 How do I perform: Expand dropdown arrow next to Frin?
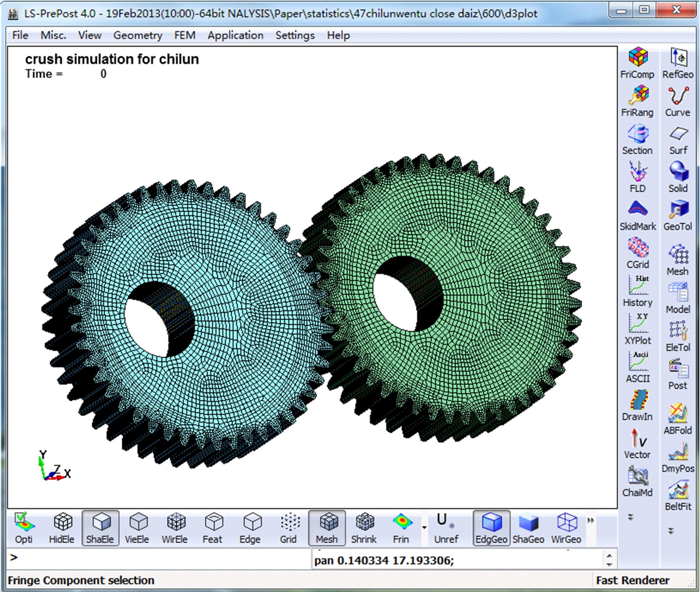coord(424,528)
